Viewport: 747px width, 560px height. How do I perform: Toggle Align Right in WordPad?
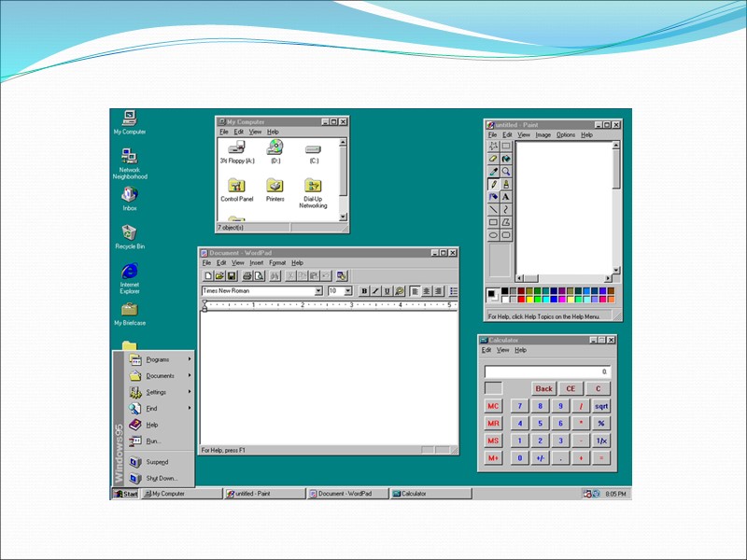point(438,291)
